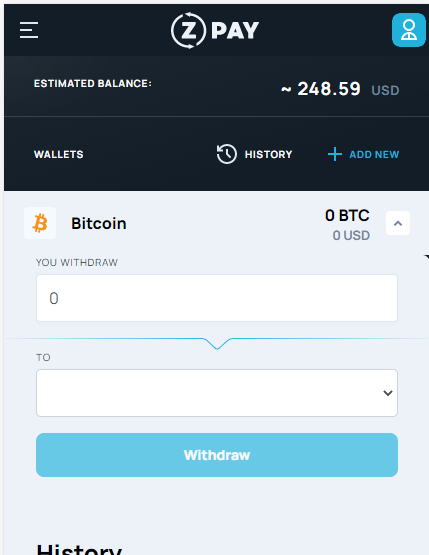Collapse the Bitcoin wallet chevron
The height and width of the screenshot is (555, 429).
pos(398,223)
